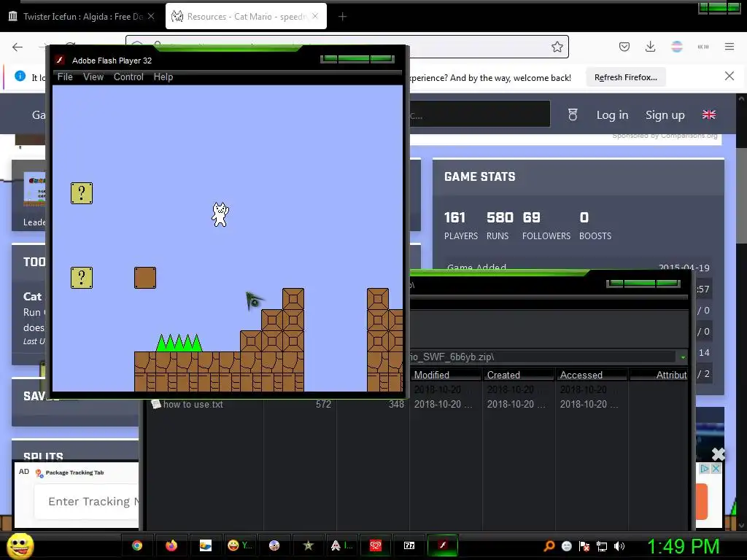Open the smiley Start button

click(20, 545)
